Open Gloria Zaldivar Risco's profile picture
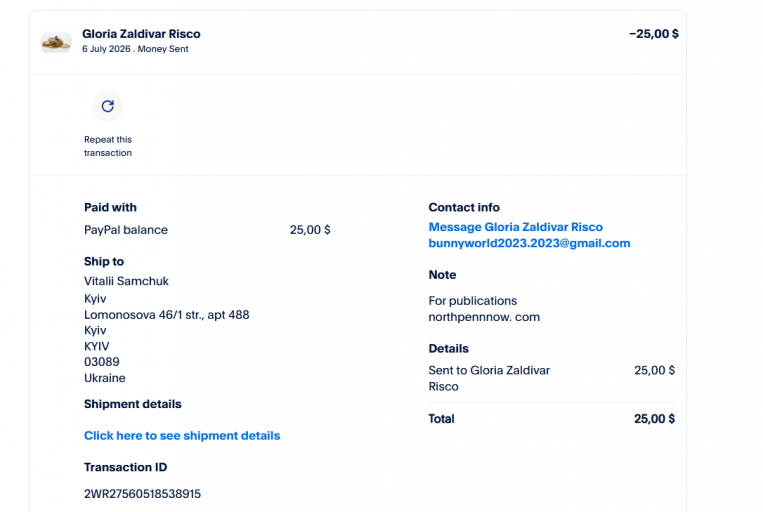Image resolution: width=763 pixels, height=512 pixels. click(56, 42)
